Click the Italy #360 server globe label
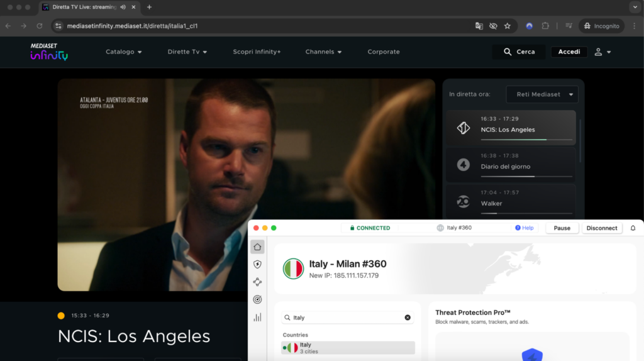Image resolution: width=644 pixels, height=361 pixels. click(454, 228)
